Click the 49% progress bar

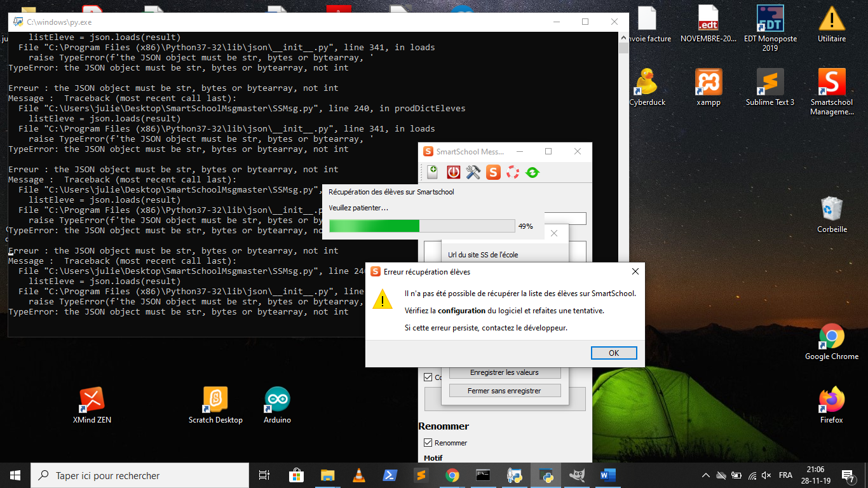tap(421, 226)
